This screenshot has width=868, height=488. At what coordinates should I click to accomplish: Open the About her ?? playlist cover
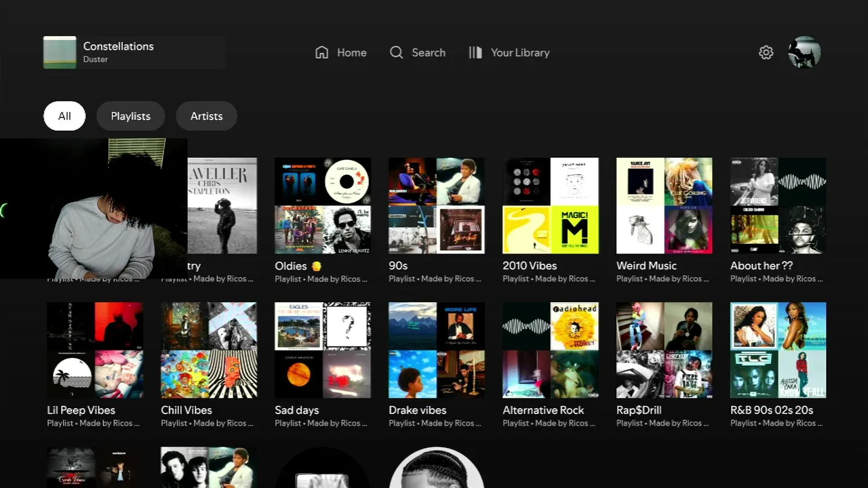[778, 205]
